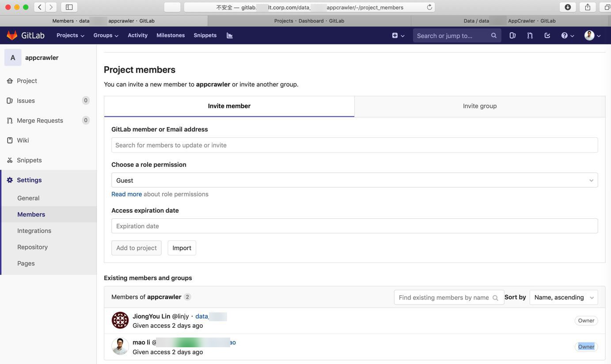
Task: Open user avatar profile menu
Action: pyautogui.click(x=592, y=35)
